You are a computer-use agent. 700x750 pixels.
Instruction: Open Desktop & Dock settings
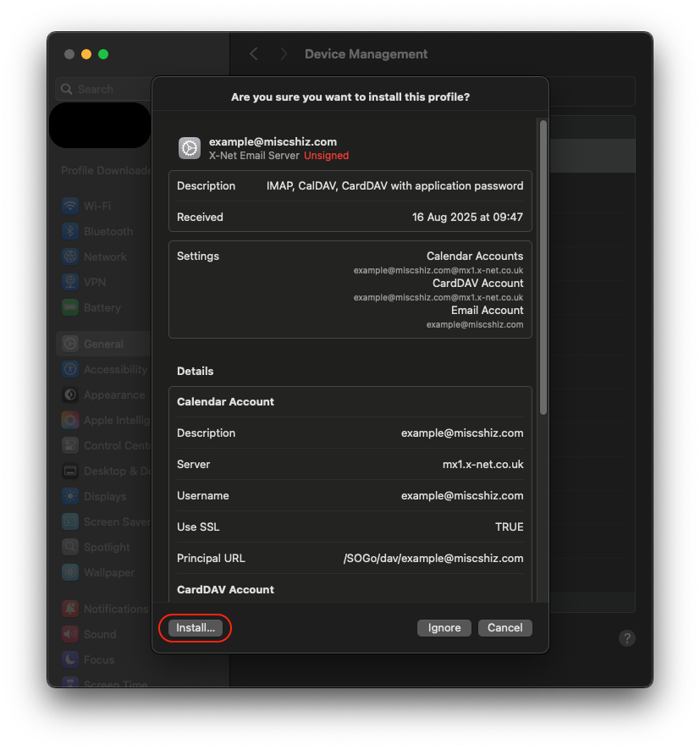(x=69, y=471)
